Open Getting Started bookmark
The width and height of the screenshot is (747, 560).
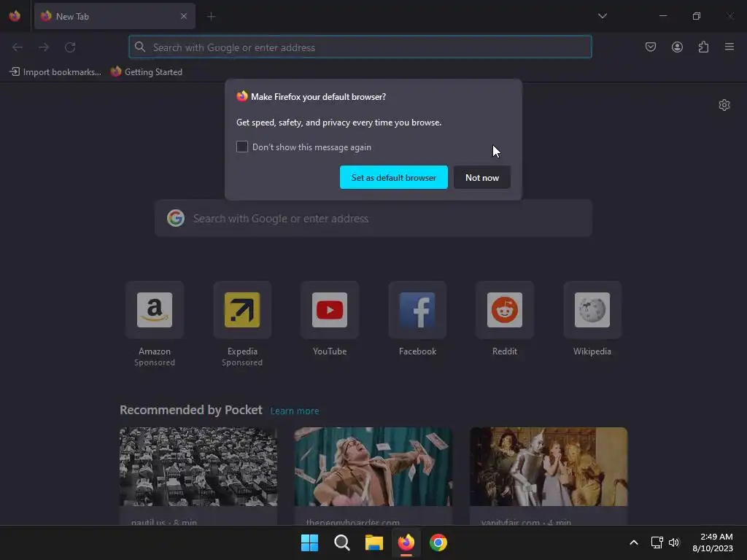(x=147, y=72)
